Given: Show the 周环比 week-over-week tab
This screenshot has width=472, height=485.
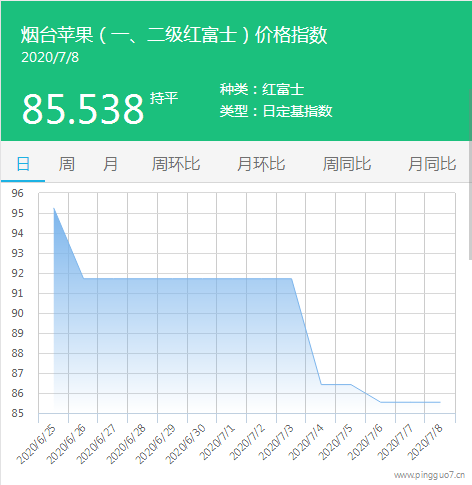Looking at the screenshot, I should click(176, 164).
